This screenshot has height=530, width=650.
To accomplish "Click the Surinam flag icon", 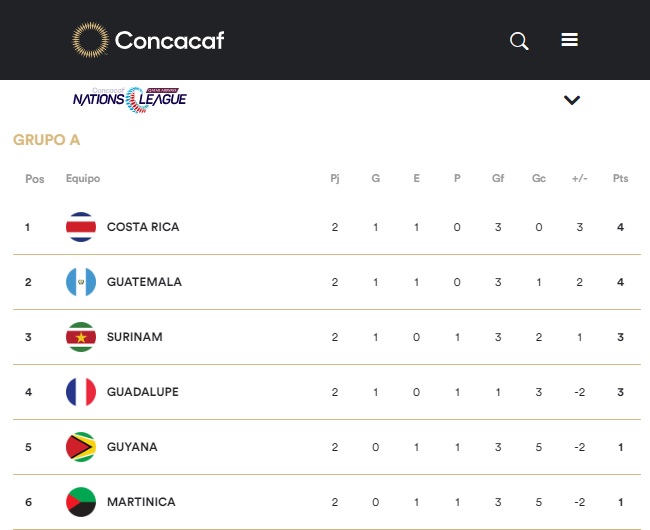I will click(x=81, y=337).
